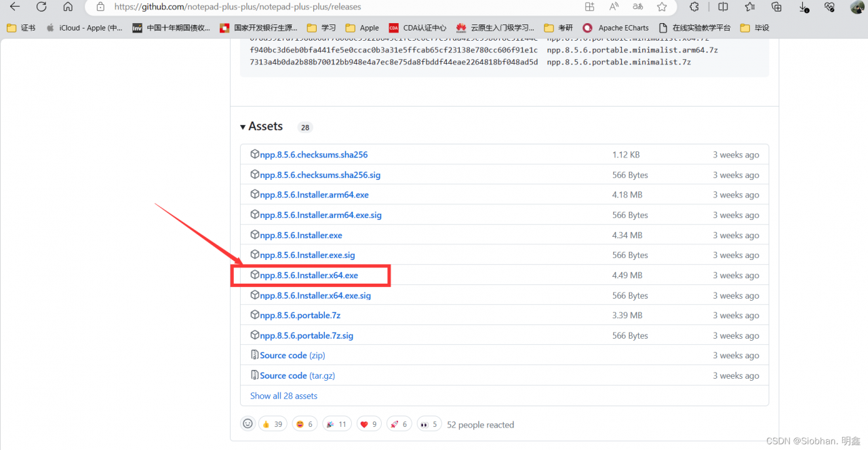Go back with the browser back arrow

[x=15, y=7]
